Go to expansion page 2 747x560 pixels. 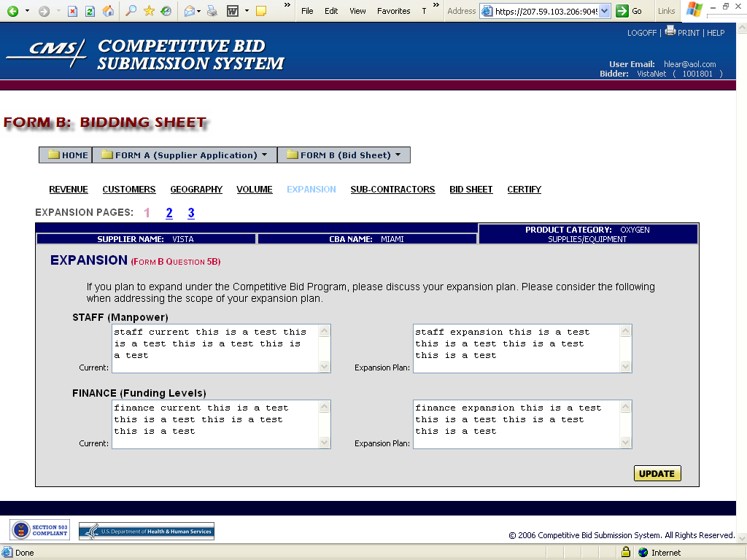[x=169, y=213]
